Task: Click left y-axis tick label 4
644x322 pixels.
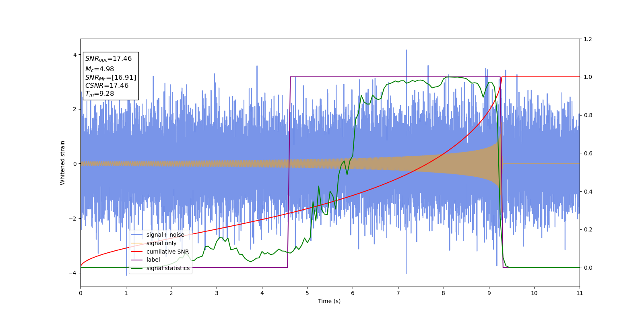Action: (x=75, y=55)
